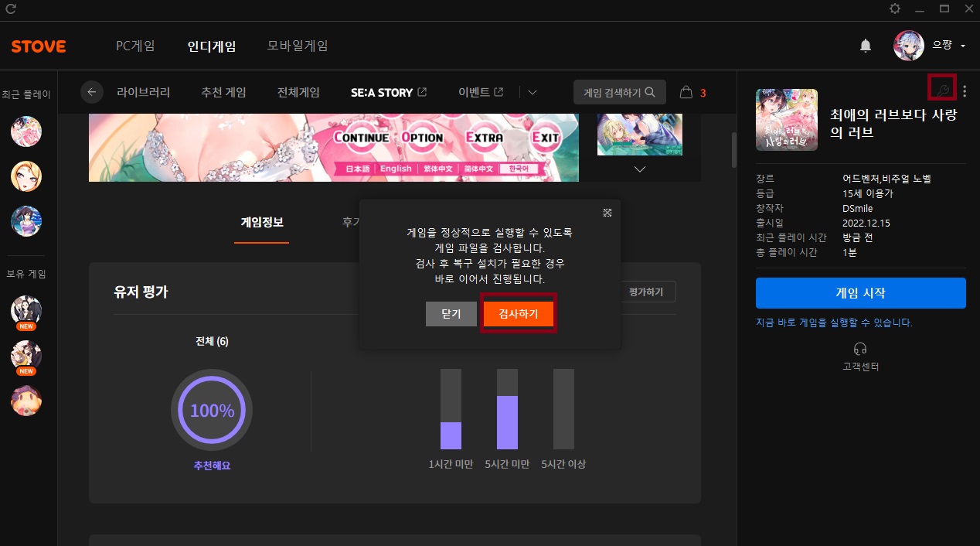Open blonde character recent game icon
Screen dimensions: 980x546
pos(26,176)
